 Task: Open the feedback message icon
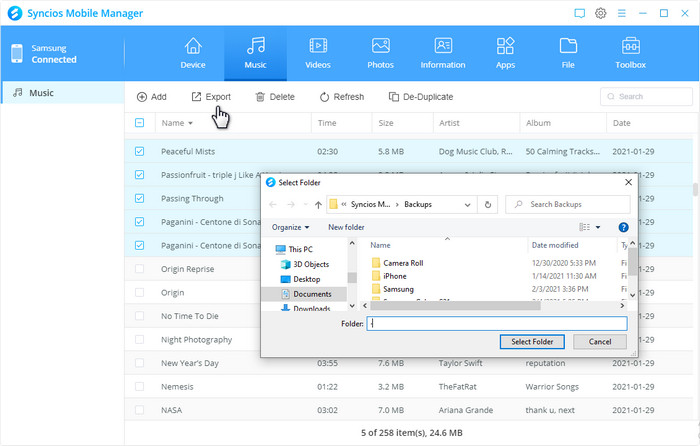(579, 13)
